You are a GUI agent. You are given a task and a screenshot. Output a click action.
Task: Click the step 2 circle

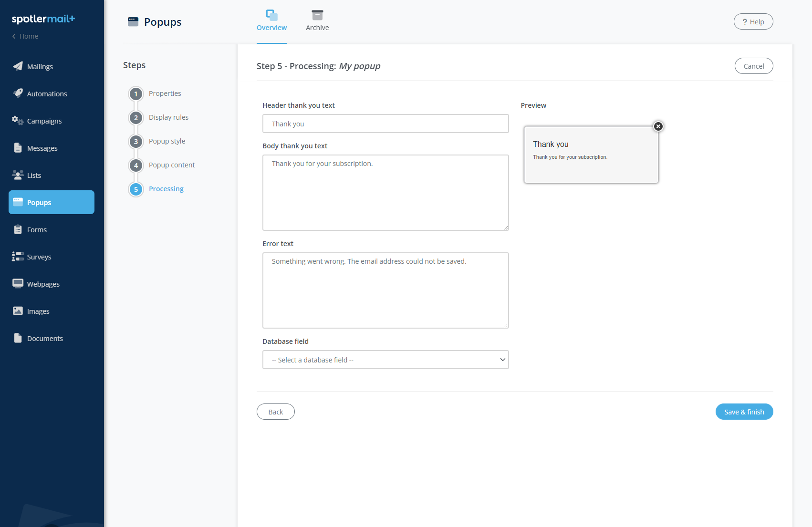[x=136, y=118]
